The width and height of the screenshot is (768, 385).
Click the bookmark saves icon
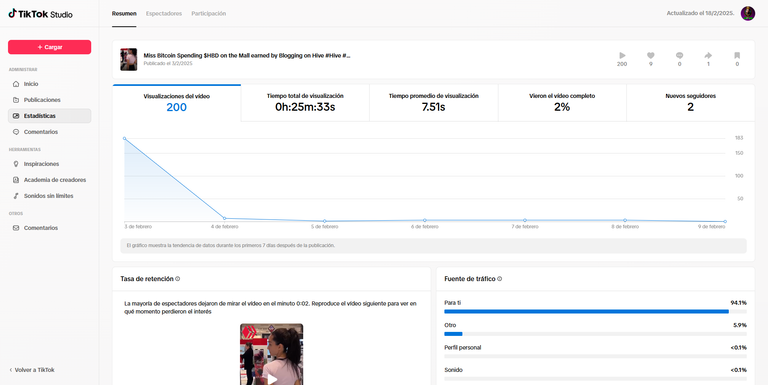737,55
